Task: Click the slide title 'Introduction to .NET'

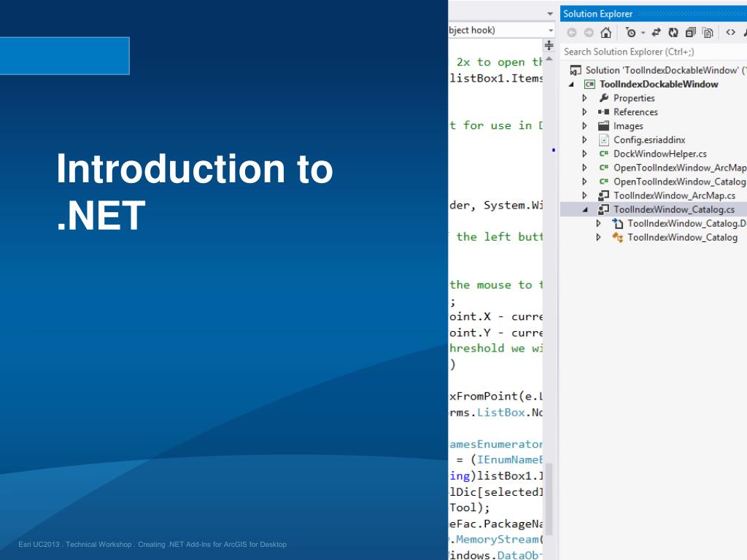Action: [x=194, y=192]
